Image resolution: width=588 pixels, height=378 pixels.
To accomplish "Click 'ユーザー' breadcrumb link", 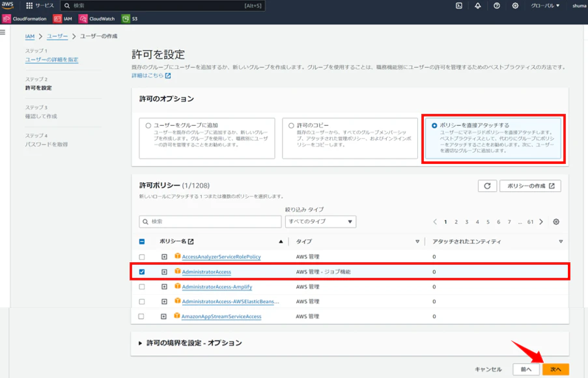I will pos(57,36).
